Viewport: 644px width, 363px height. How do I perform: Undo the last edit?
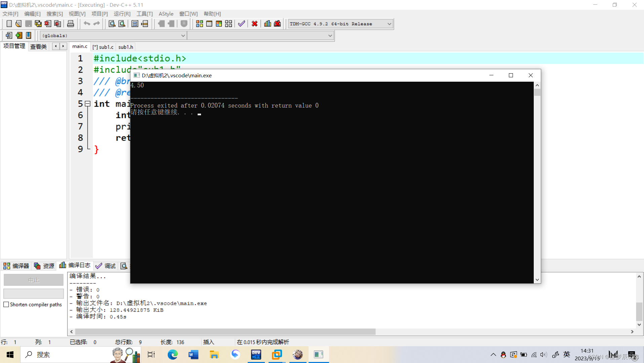86,24
